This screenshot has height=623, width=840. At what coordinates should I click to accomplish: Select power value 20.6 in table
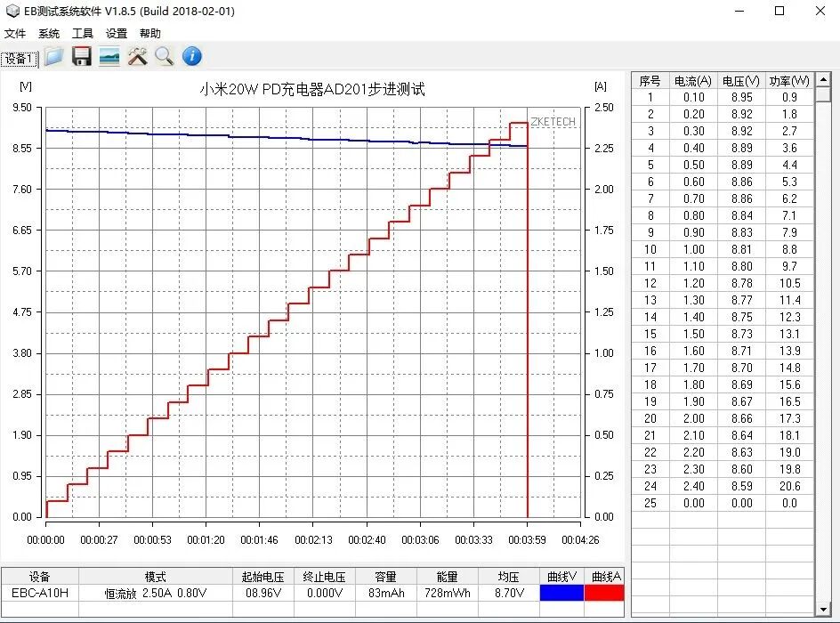pos(789,487)
